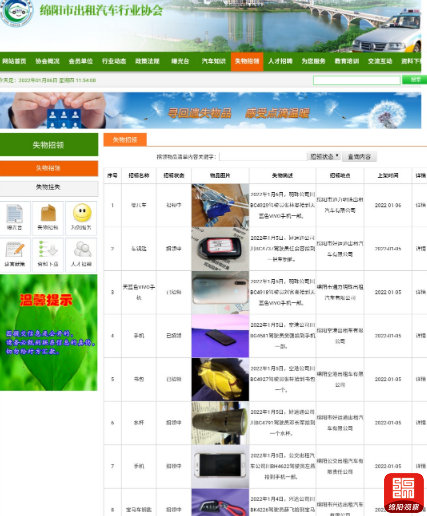Click the 招领状态 column header
427x516 pixels.
click(174, 175)
